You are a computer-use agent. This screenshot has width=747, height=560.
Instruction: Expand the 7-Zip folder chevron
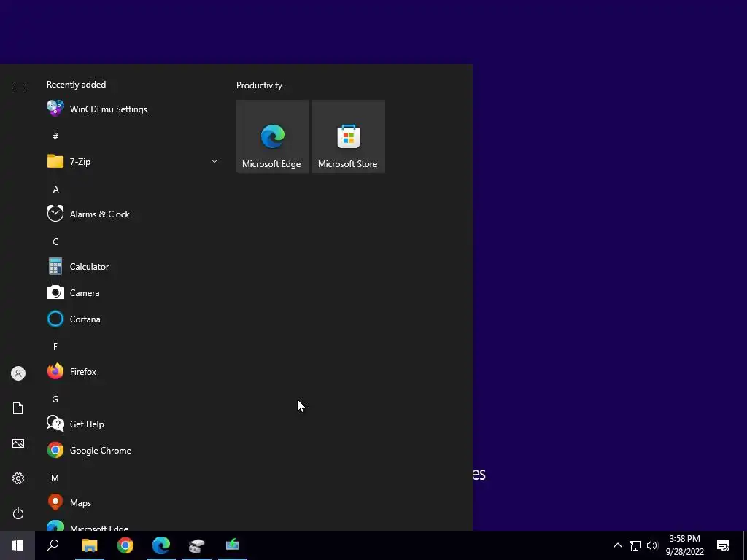(214, 161)
